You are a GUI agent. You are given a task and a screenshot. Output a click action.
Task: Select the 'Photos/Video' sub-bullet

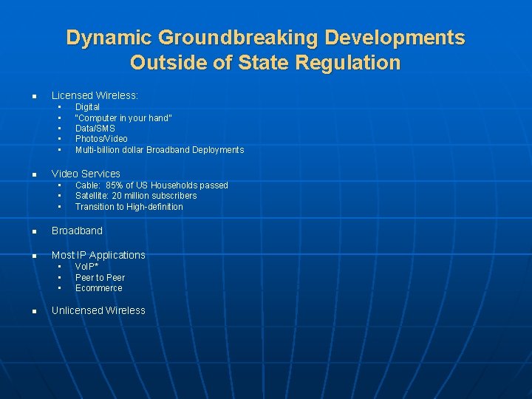(101, 139)
